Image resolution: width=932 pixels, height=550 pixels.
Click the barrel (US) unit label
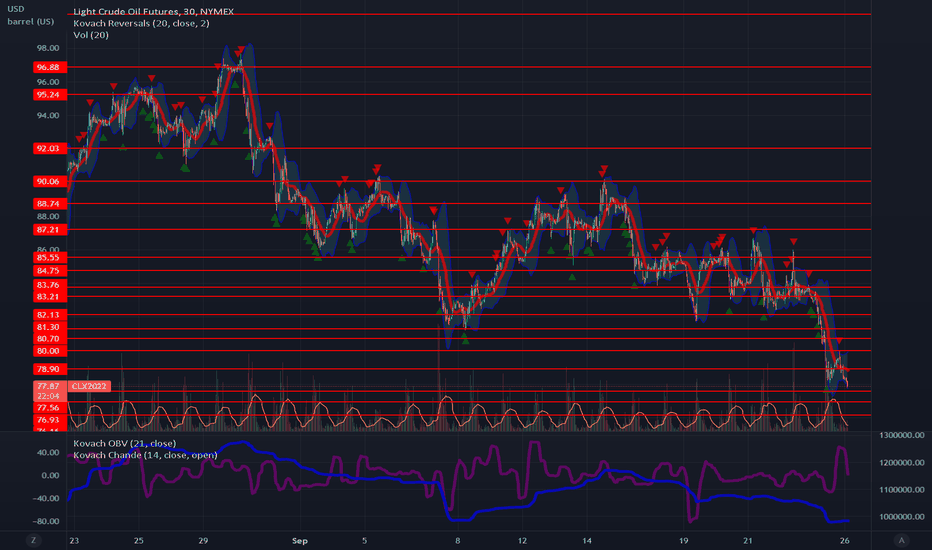(x=30, y=21)
